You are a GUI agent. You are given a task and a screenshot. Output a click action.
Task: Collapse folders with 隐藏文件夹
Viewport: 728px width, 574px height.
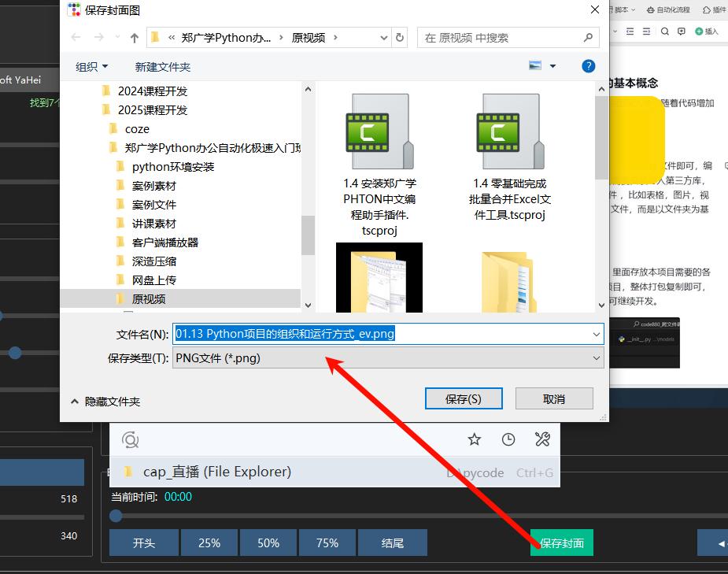[x=105, y=401]
